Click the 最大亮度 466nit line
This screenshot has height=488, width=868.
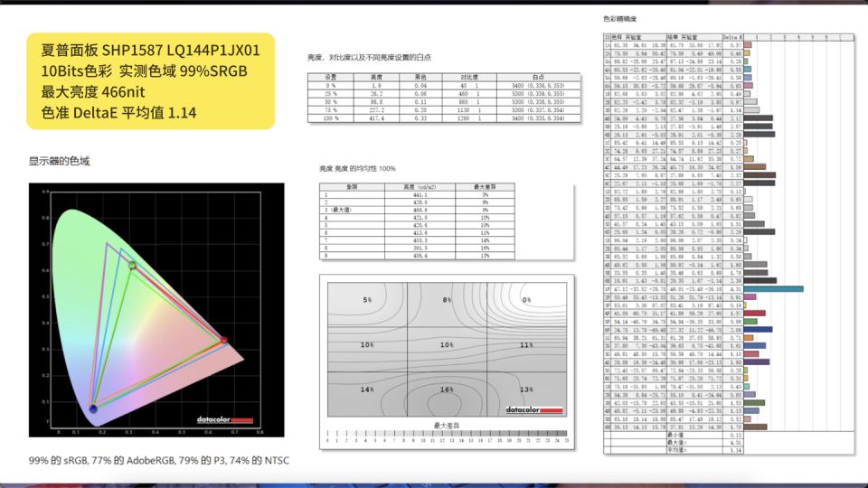point(92,92)
